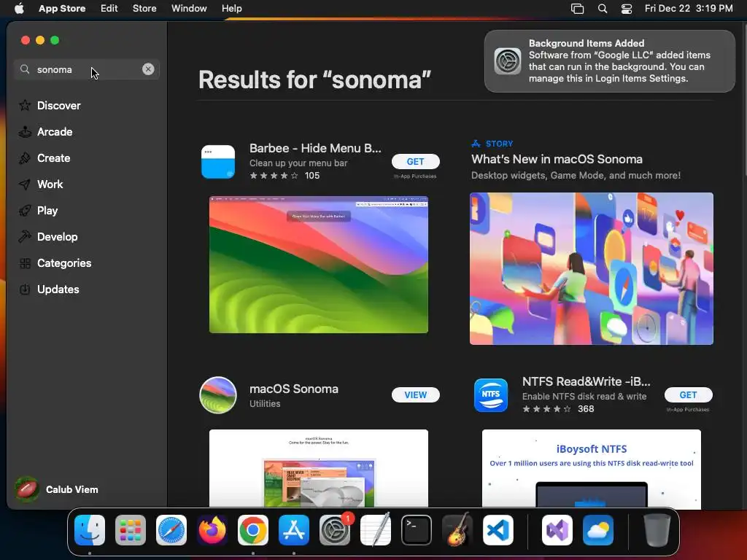Open the Play category
Screen dimensions: 747x560
[38, 210]
